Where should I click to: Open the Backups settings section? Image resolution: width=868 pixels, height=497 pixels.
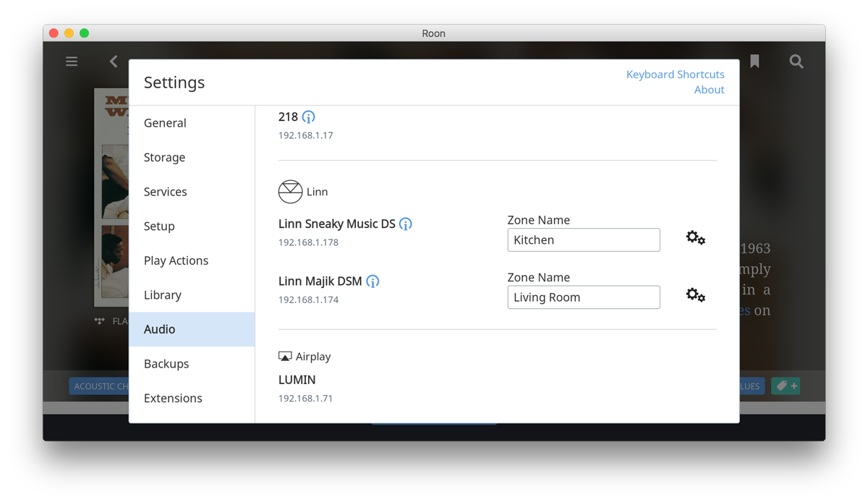[166, 364]
